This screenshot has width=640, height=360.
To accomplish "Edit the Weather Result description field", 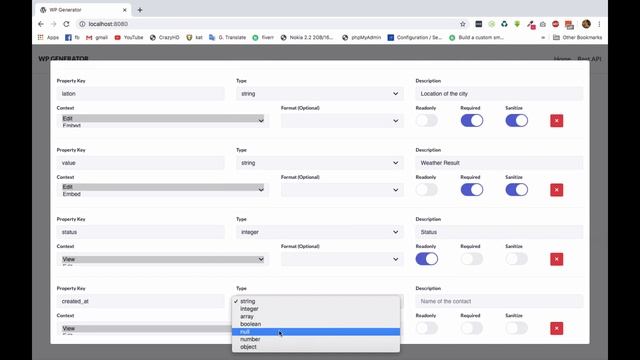I will pyautogui.click(x=499, y=163).
